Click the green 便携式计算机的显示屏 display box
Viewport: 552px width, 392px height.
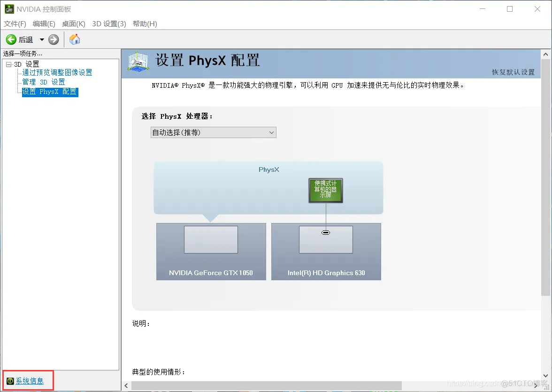pos(326,190)
